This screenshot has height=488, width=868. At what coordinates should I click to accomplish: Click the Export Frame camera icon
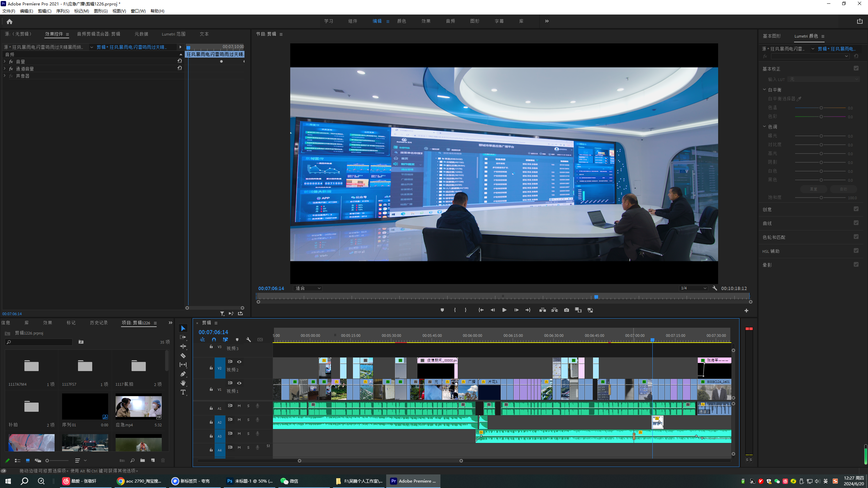566,310
